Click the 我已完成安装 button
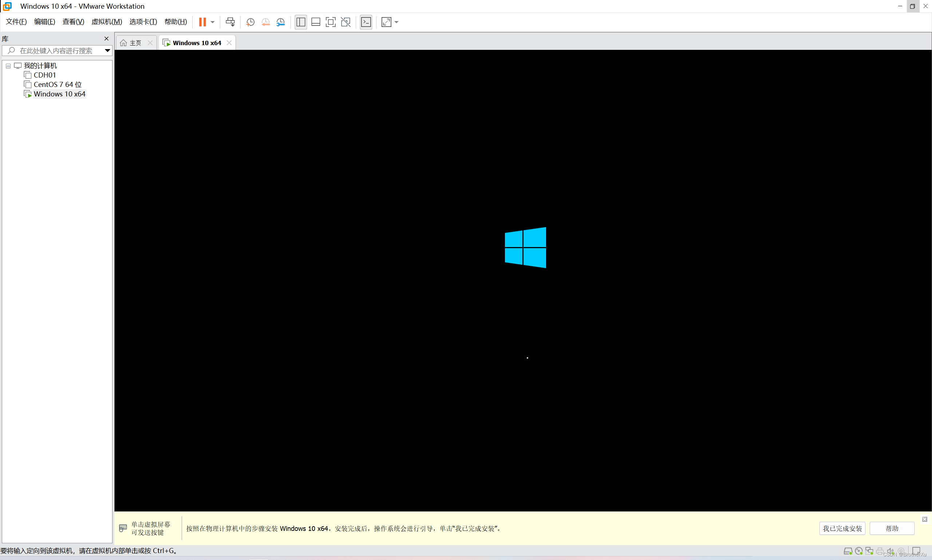 (x=842, y=528)
